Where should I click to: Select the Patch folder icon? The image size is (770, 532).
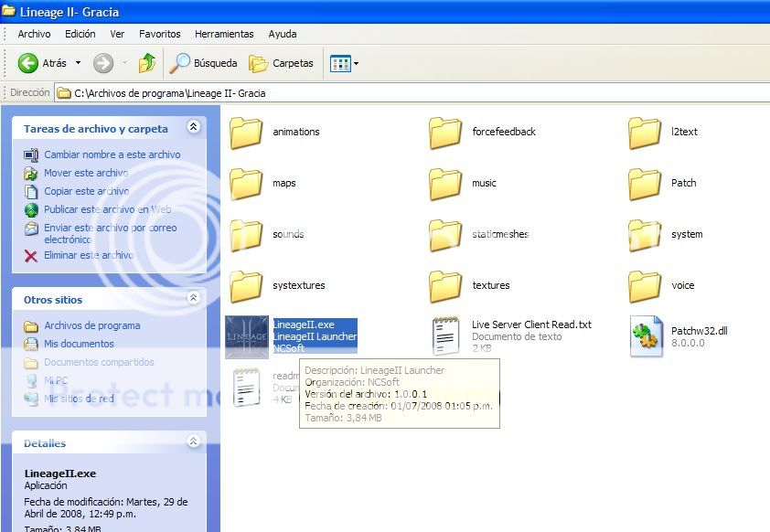click(645, 184)
